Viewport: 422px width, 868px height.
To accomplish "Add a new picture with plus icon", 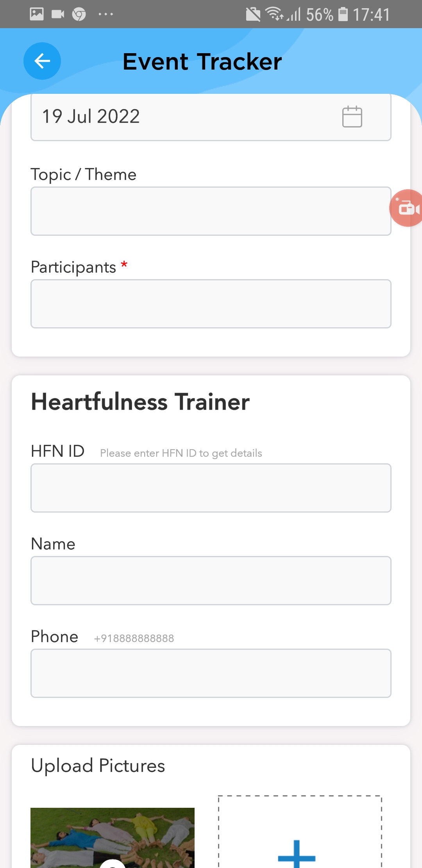I will [x=297, y=856].
